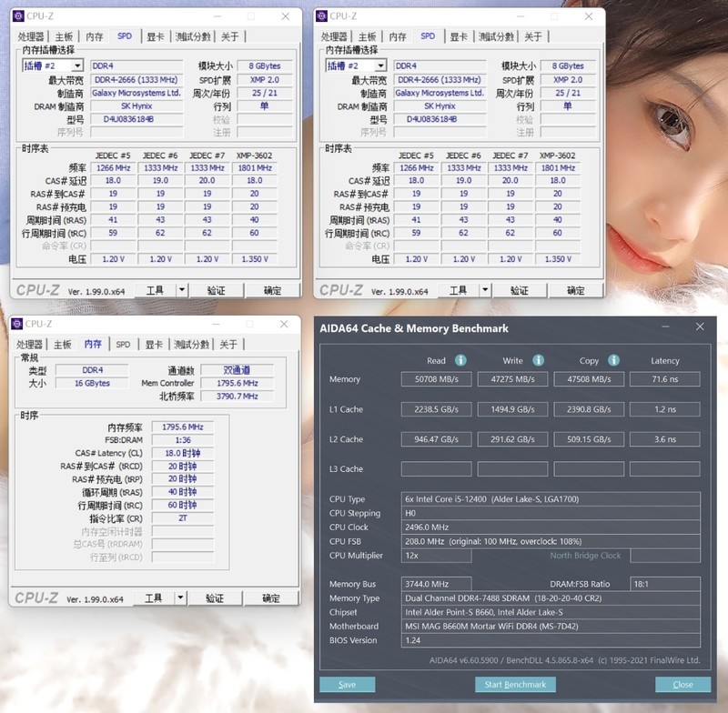Open the 测试分数 benchmark tab
Image resolution: width=728 pixels, height=713 pixels.
point(193,36)
